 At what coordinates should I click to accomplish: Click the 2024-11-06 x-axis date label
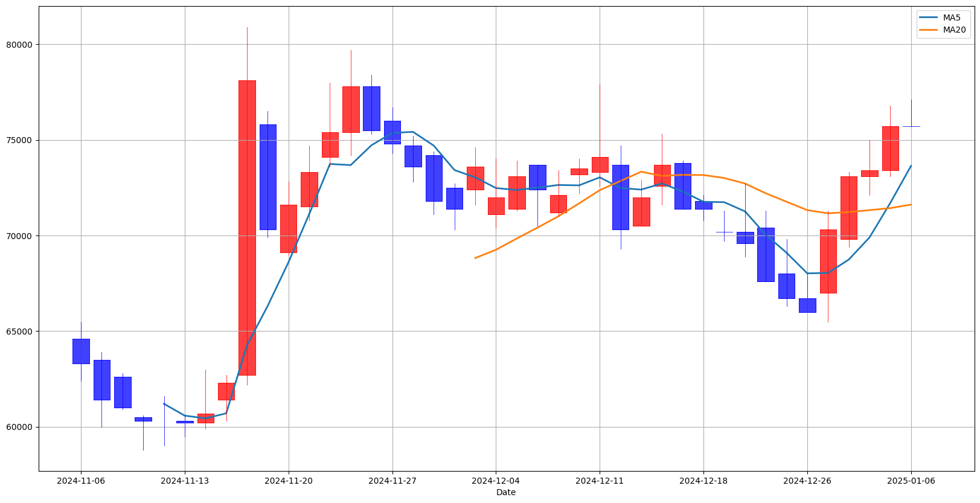click(x=81, y=481)
